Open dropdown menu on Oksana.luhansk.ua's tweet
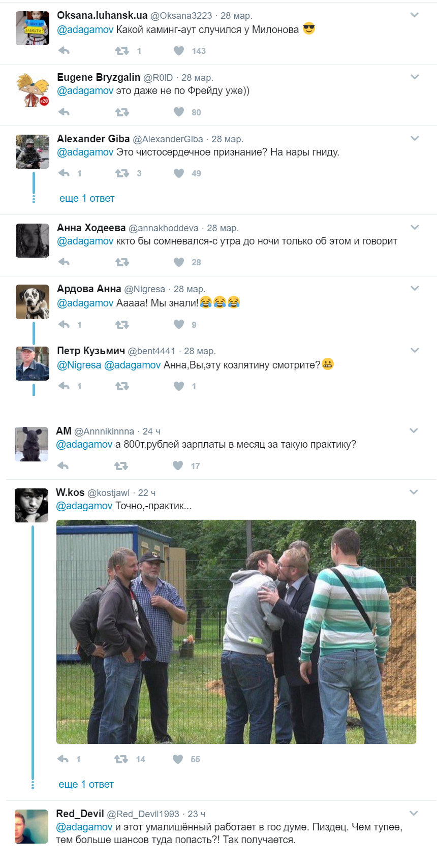This screenshot has height=868, width=437. (415, 15)
